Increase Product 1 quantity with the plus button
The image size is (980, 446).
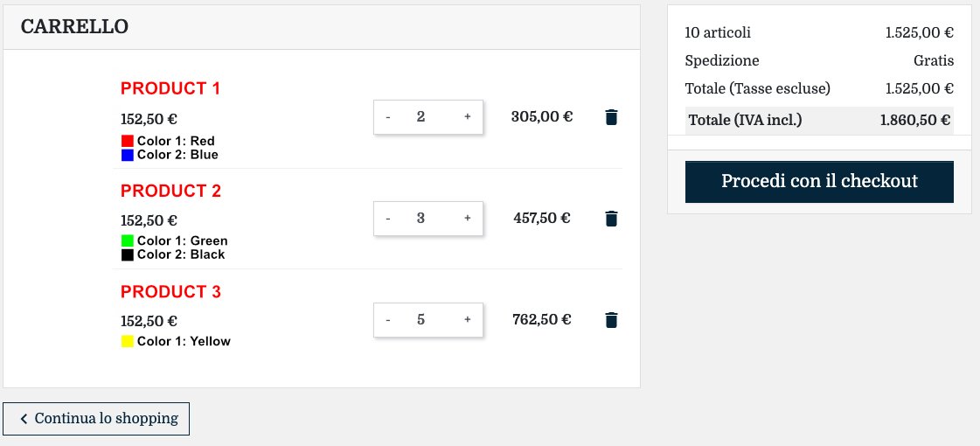click(468, 117)
